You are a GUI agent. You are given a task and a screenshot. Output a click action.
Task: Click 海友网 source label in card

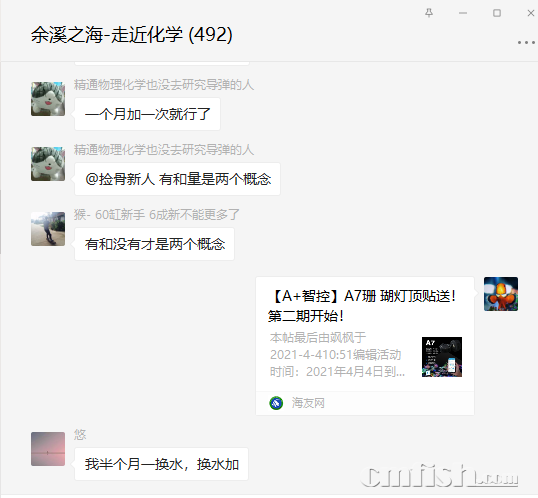pos(308,403)
